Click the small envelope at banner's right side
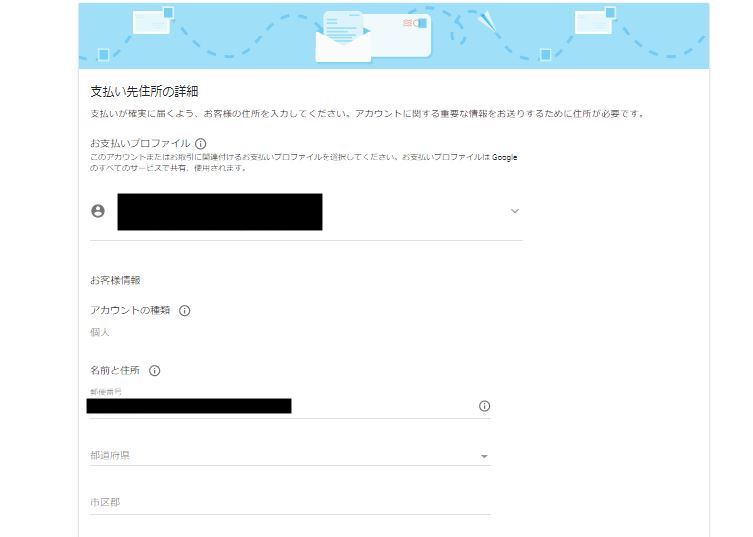This screenshot has width=753, height=537. [595, 21]
